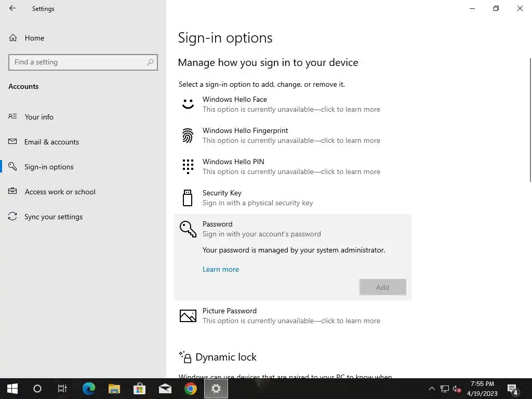Click the Home house icon
Screen dimensions: 532x399
[13, 37]
